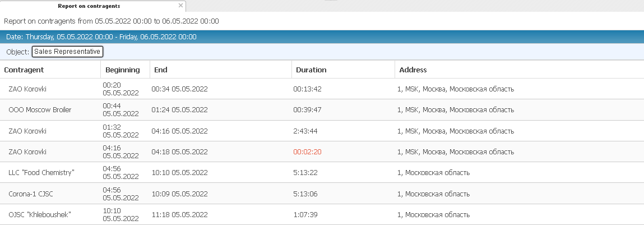644x225 pixels.
Task: Click the report title text line
Action: pos(111,21)
